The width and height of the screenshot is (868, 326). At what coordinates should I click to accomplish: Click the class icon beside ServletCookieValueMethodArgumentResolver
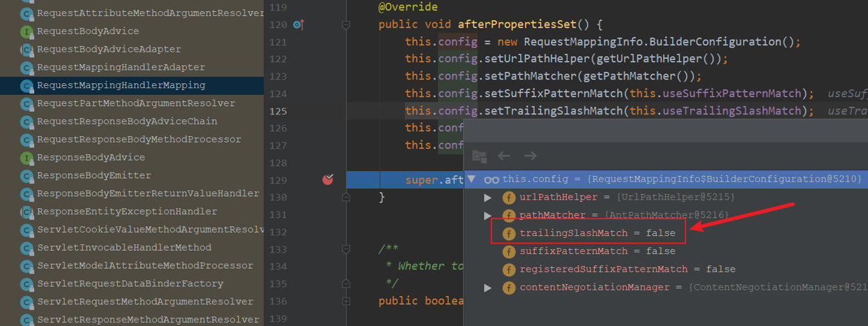click(x=27, y=230)
